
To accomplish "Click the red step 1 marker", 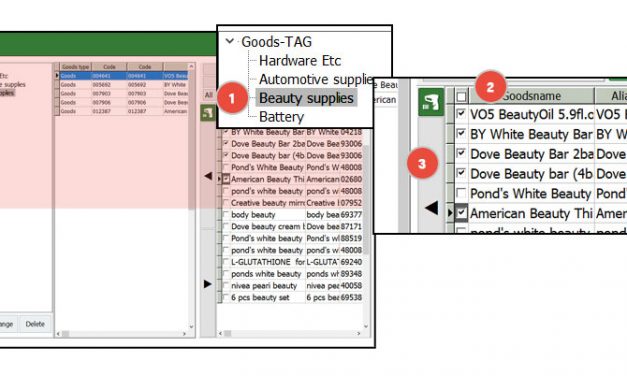I will [232, 98].
